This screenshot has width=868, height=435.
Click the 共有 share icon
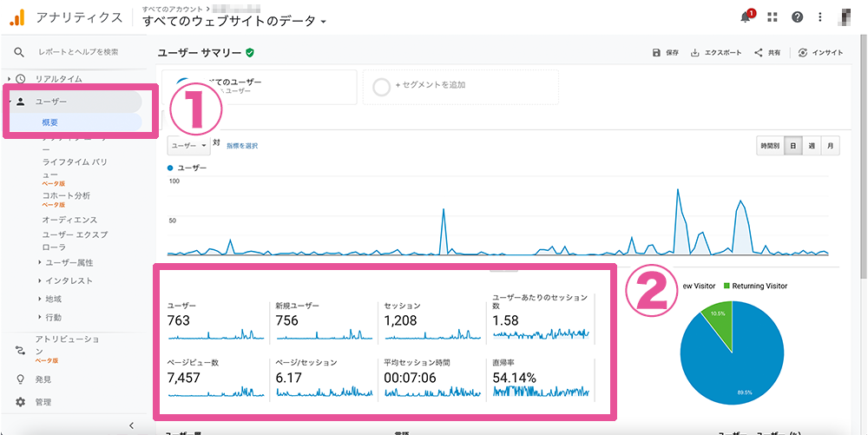click(x=759, y=53)
